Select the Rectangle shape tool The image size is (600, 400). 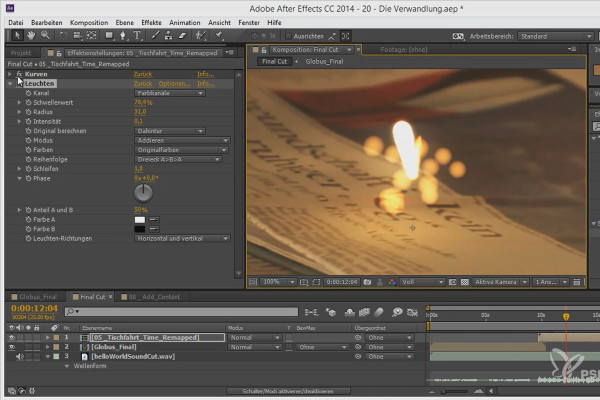[109, 36]
